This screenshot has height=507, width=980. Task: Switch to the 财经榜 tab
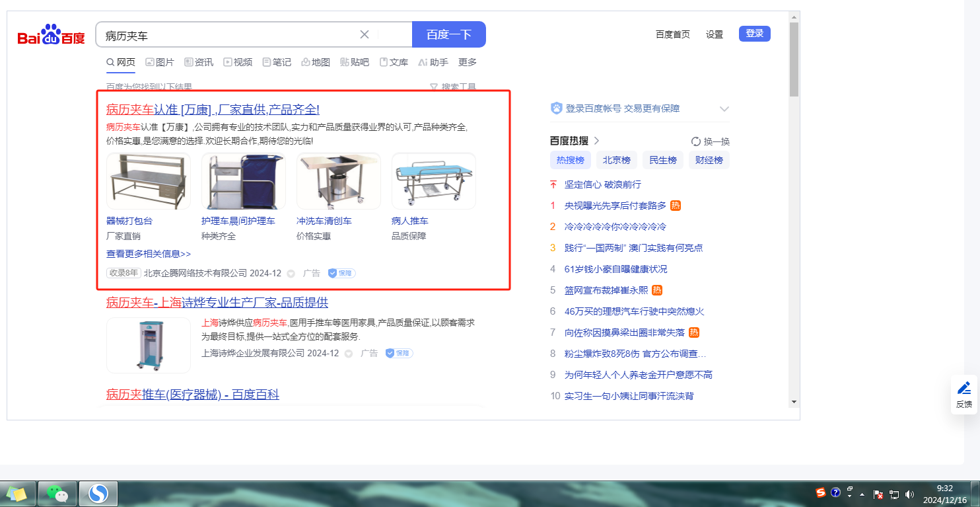pyautogui.click(x=709, y=160)
